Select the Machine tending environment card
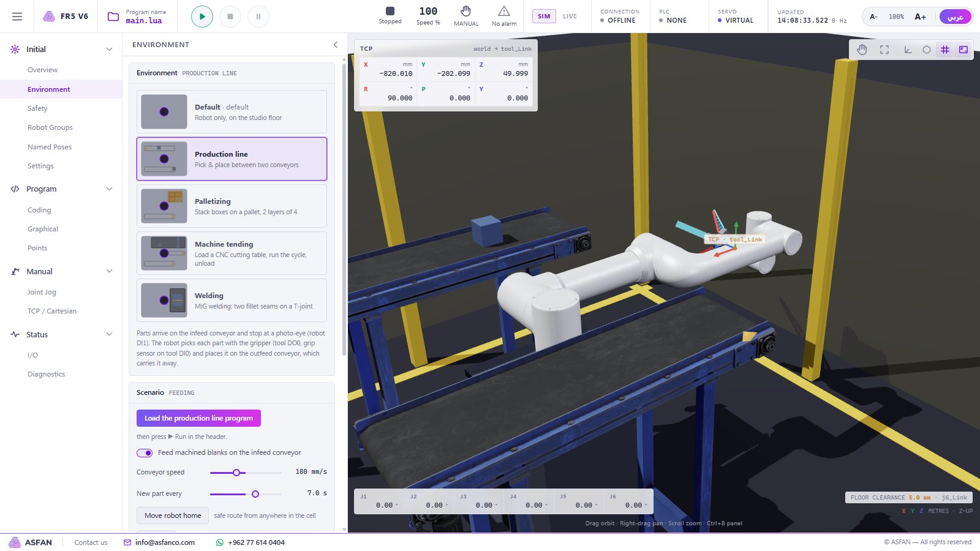 pos(232,253)
